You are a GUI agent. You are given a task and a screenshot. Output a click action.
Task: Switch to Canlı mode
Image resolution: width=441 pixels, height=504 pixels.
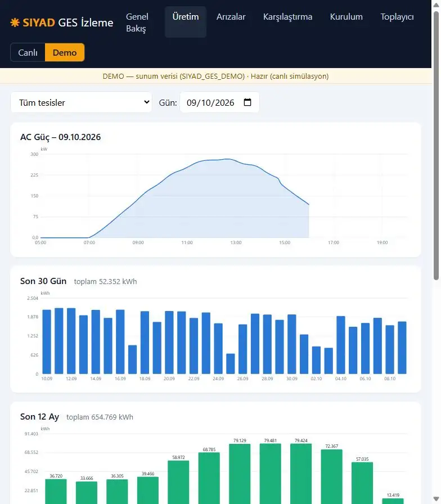(28, 52)
